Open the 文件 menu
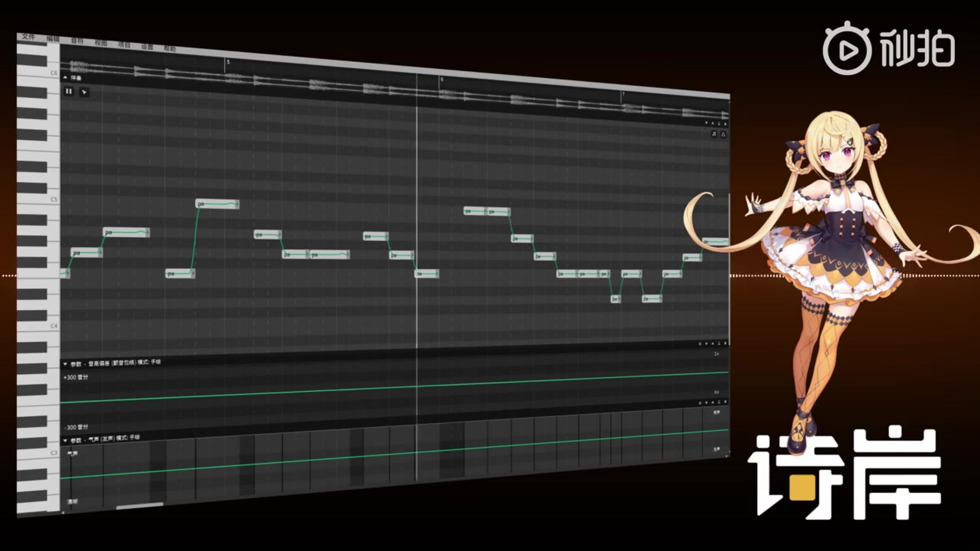The width and height of the screenshot is (980, 551). pos(28,37)
